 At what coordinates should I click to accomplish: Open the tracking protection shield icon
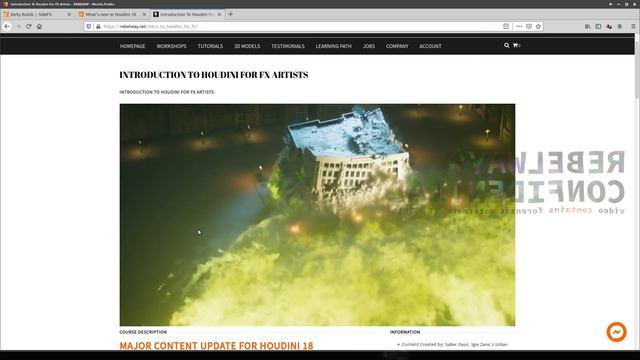pos(89,26)
